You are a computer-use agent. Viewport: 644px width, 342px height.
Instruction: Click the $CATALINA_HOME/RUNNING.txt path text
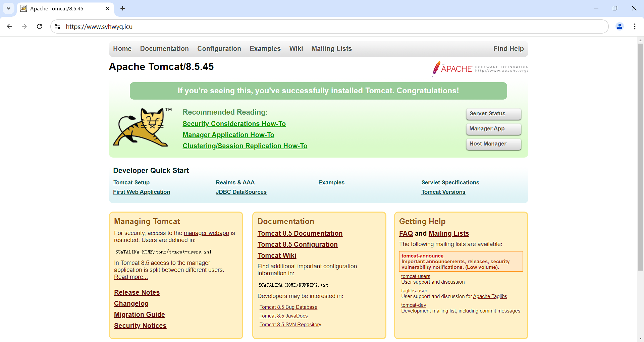coord(293,285)
